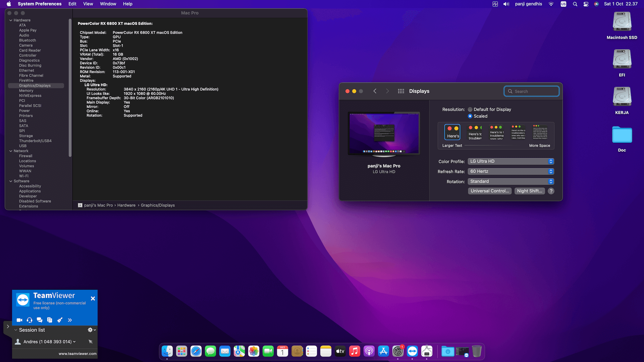Choose the More Space scaling thumbnail
The height and width of the screenshot is (362, 644).
coord(540,132)
